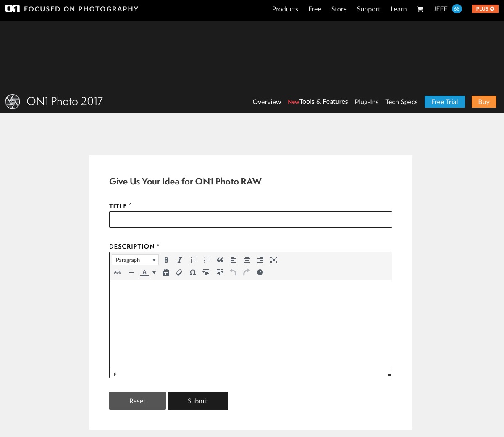Toggle strikethrough text formatting
504x437 pixels.
pos(118,273)
